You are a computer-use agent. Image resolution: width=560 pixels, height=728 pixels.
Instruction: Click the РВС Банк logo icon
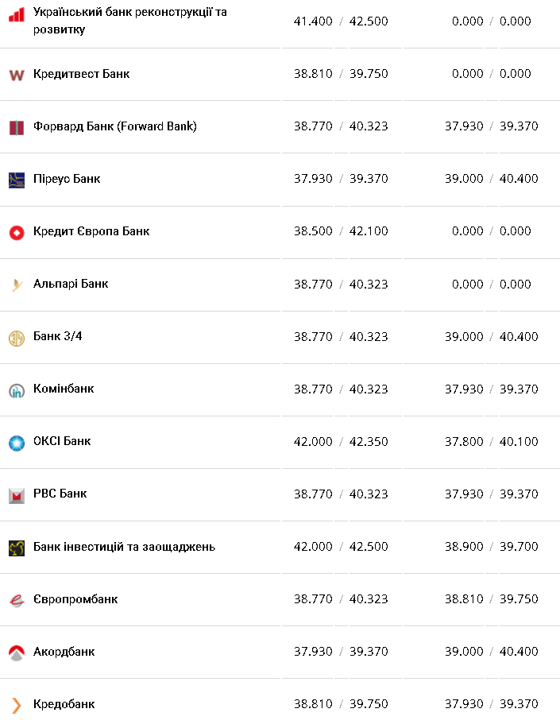[x=17, y=495]
